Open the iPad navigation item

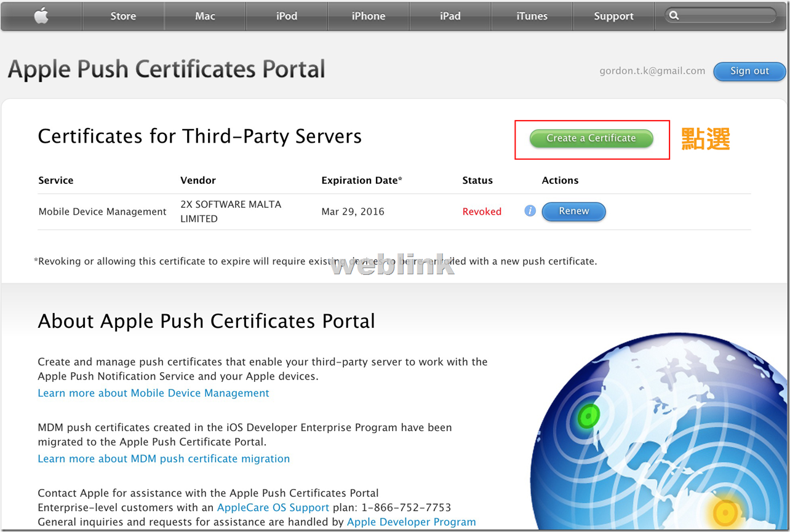point(450,16)
